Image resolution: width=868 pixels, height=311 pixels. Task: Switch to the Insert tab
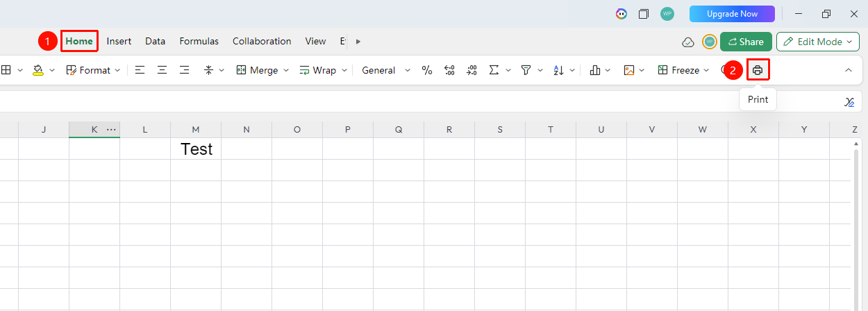pos(119,41)
